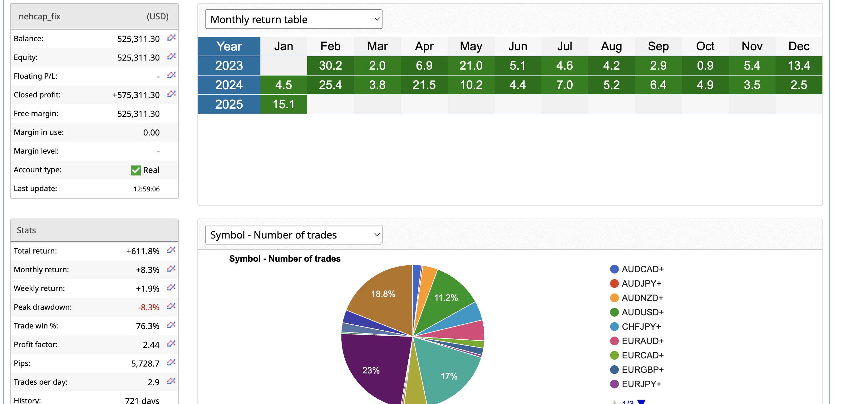This screenshot has width=868, height=404.
Task: Open the Floating P/L chart icon
Action: pyautogui.click(x=171, y=75)
